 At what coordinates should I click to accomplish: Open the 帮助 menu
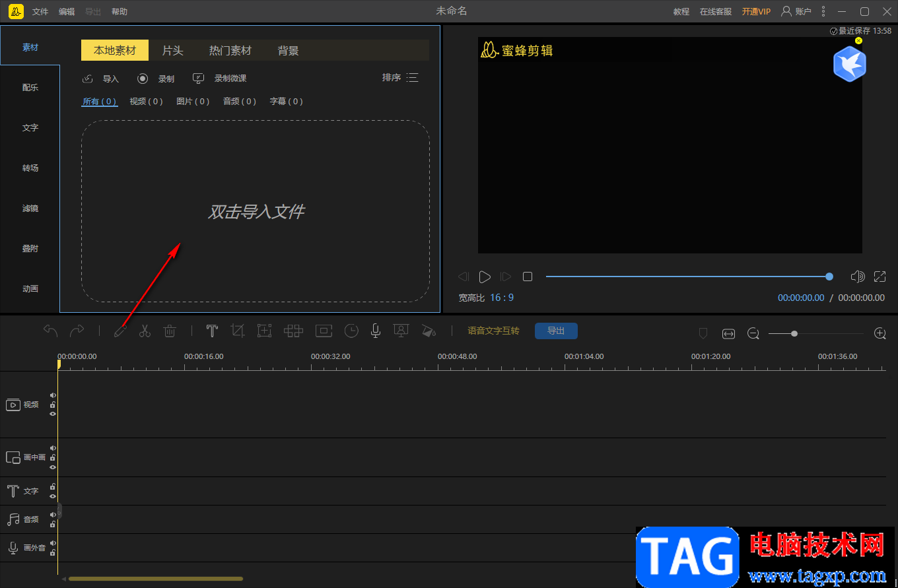pyautogui.click(x=120, y=12)
